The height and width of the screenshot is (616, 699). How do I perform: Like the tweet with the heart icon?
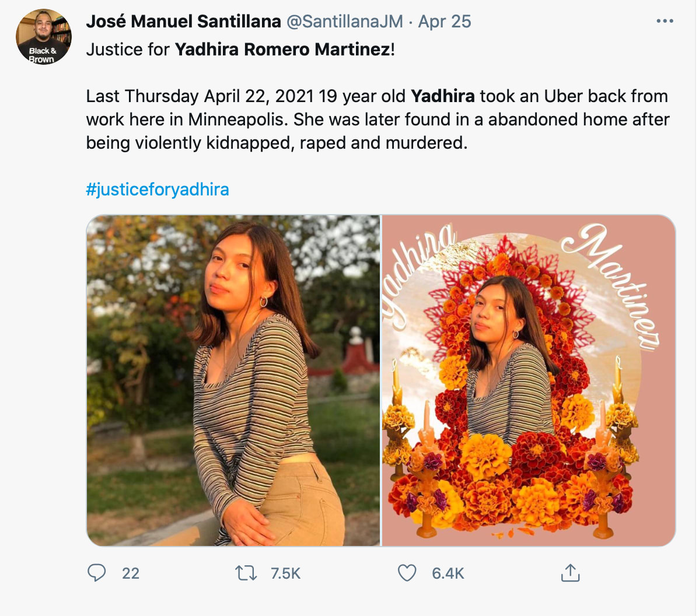pyautogui.click(x=407, y=573)
